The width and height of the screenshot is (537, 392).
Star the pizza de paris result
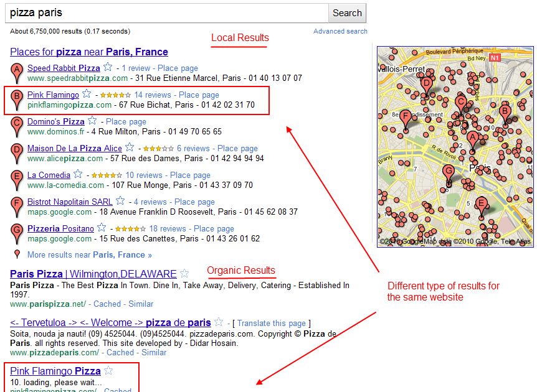[219, 322]
